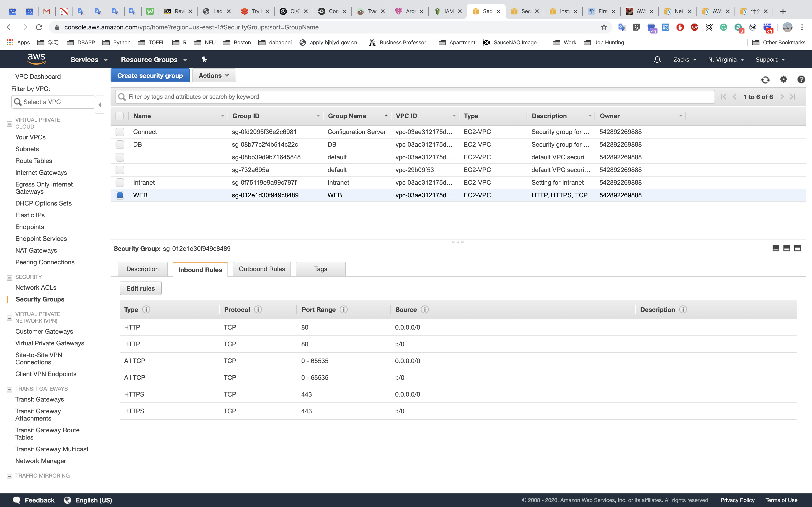Switch to the Outbound Rules tab

point(262,269)
